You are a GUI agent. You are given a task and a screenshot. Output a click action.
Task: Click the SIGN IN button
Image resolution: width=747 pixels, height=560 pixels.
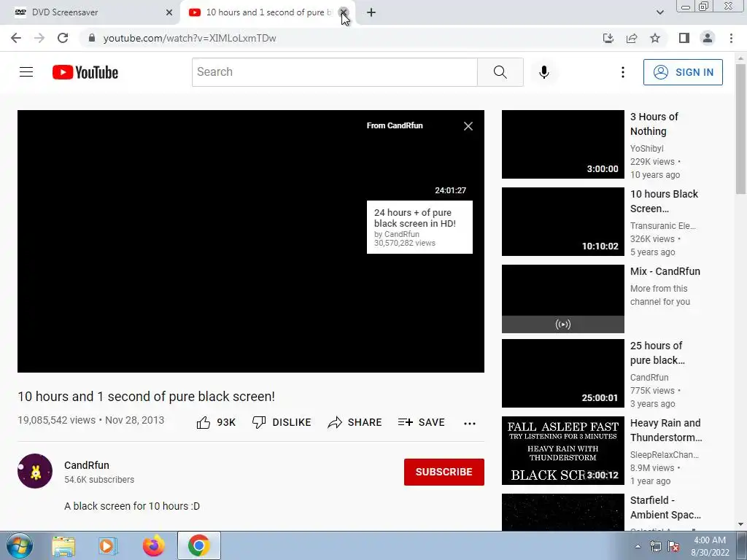click(683, 72)
